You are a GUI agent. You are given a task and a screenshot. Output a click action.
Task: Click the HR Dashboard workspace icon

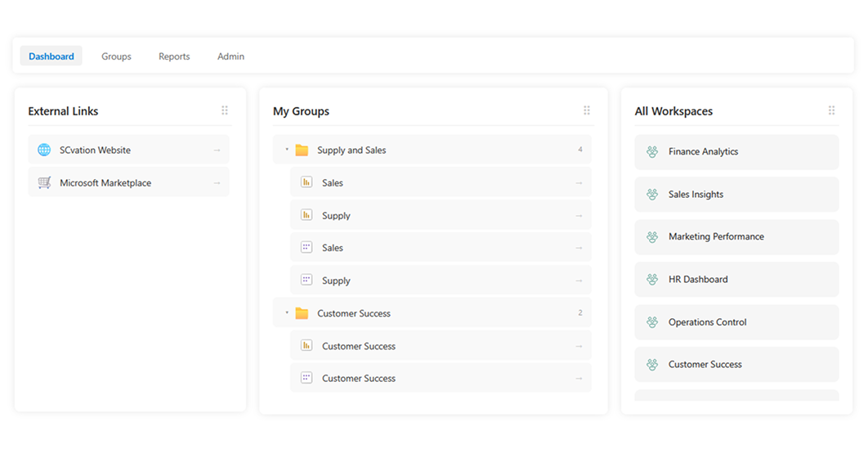click(653, 280)
